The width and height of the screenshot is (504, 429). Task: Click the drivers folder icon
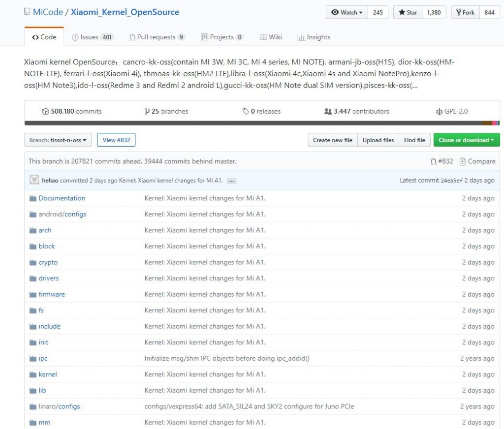coord(33,278)
